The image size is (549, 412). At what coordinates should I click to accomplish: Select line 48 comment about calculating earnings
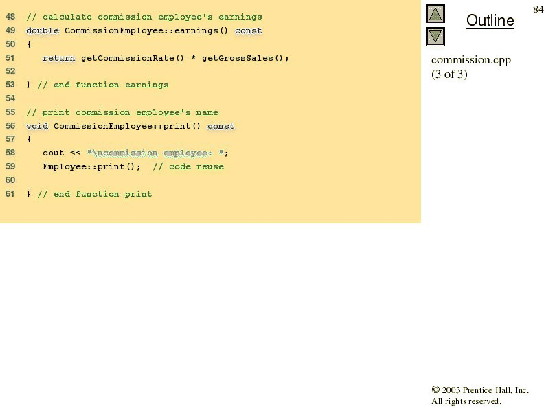pos(144,17)
